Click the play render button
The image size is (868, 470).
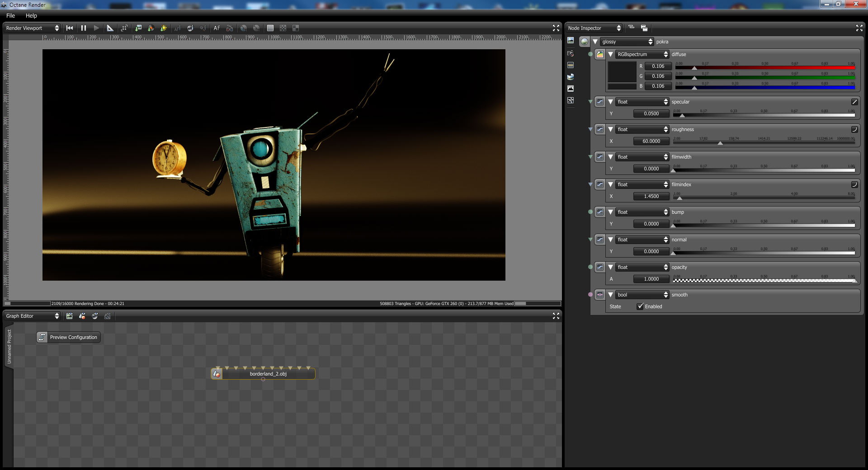pos(96,28)
